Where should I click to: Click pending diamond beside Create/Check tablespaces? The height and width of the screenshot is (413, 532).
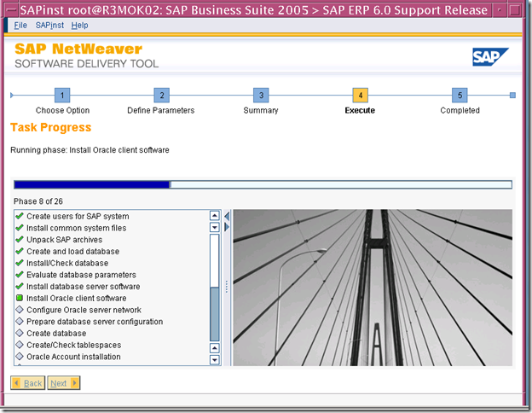click(x=20, y=345)
